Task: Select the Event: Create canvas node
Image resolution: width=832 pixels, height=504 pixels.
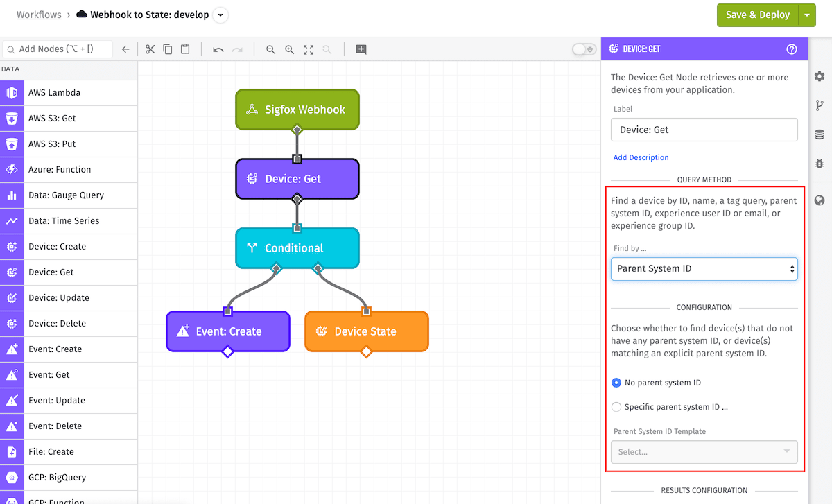Action: point(228,331)
